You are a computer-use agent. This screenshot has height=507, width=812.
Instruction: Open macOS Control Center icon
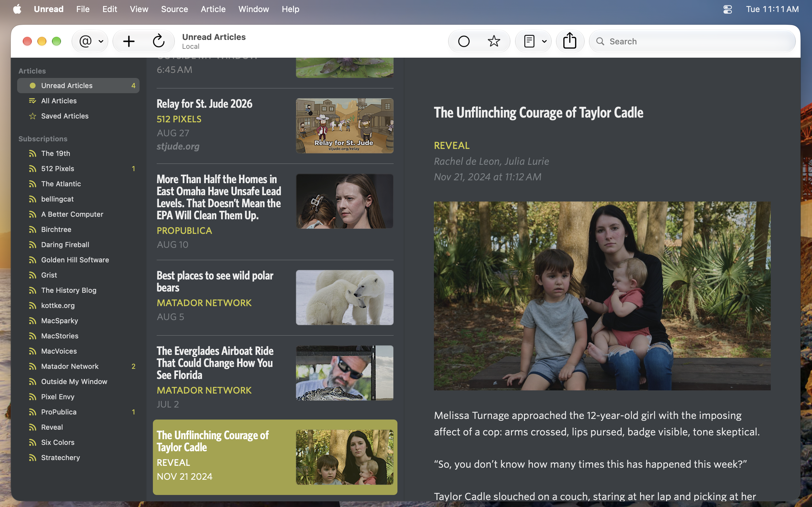(727, 9)
